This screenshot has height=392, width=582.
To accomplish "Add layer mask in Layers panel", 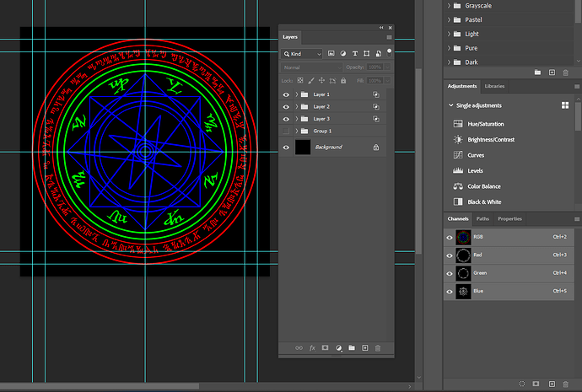I will pyautogui.click(x=325, y=348).
